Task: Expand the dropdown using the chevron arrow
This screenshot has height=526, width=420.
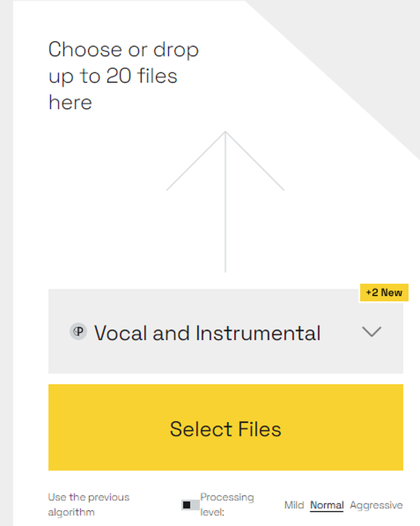Action: (x=371, y=332)
